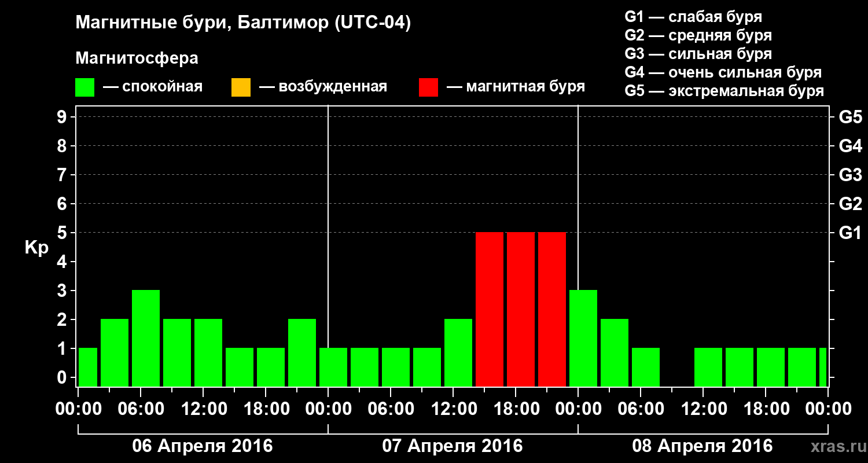Select legend line 'G2 — средняя буря'

tap(698, 35)
